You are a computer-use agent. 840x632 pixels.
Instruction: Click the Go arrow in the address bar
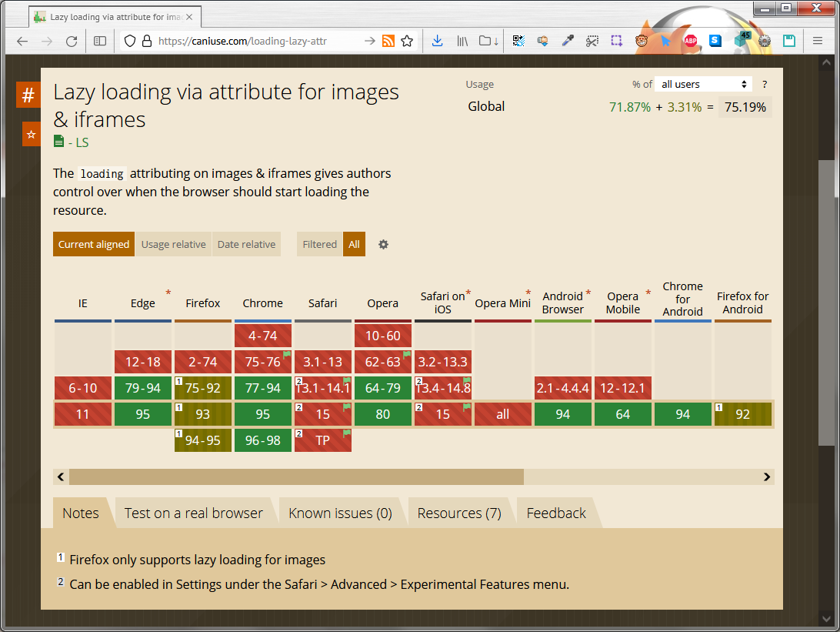(x=369, y=42)
